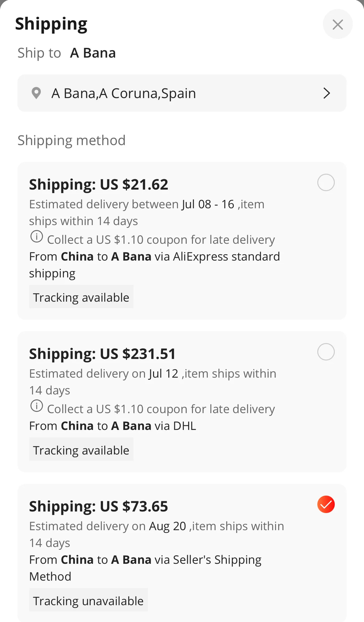The image size is (364, 622).
Task: Click the "Shipping: US $231.51" title
Action: (102, 354)
